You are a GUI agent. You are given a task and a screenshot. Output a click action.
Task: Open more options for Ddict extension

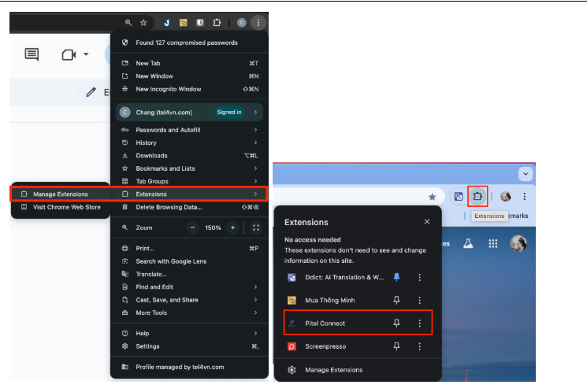coord(420,277)
